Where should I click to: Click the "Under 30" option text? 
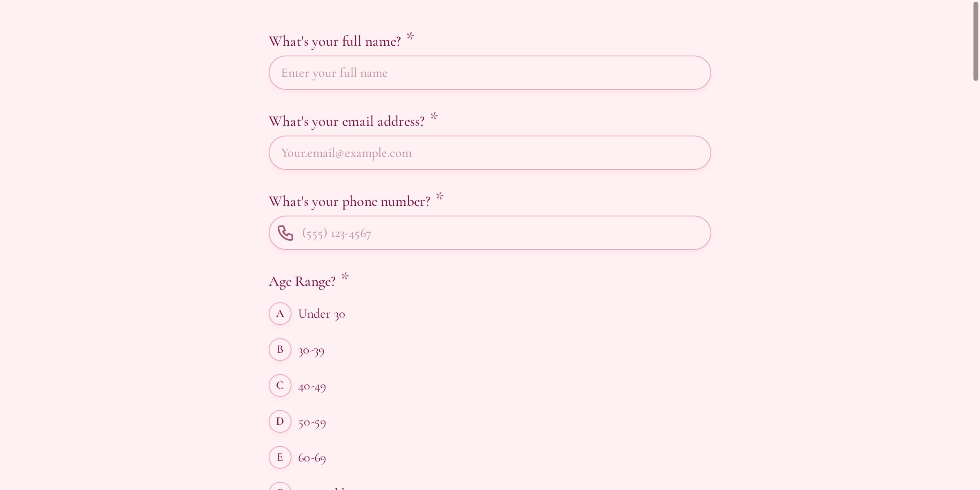[322, 314]
